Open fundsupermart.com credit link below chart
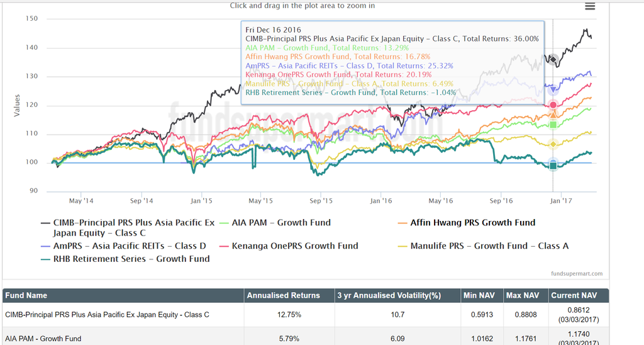The height and width of the screenshot is (345, 644). tap(575, 274)
